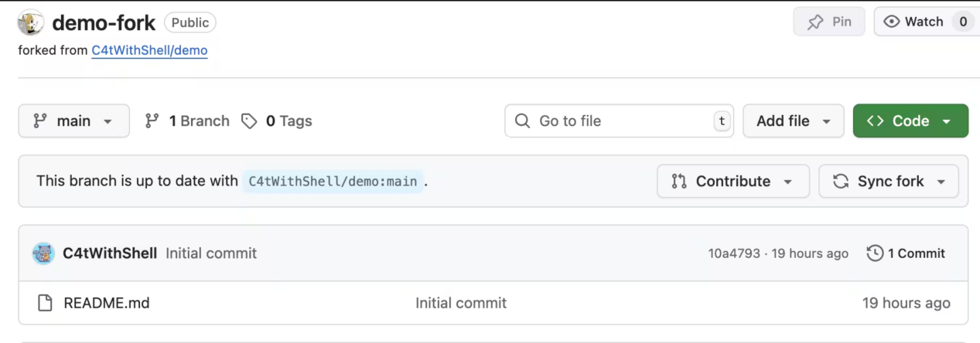The width and height of the screenshot is (980, 343).
Task: Pin the demo-fork repository
Action: pos(829,22)
